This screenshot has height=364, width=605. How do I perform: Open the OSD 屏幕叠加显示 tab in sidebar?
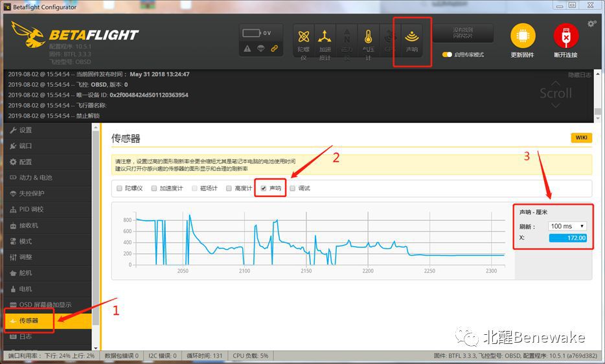pos(48,305)
